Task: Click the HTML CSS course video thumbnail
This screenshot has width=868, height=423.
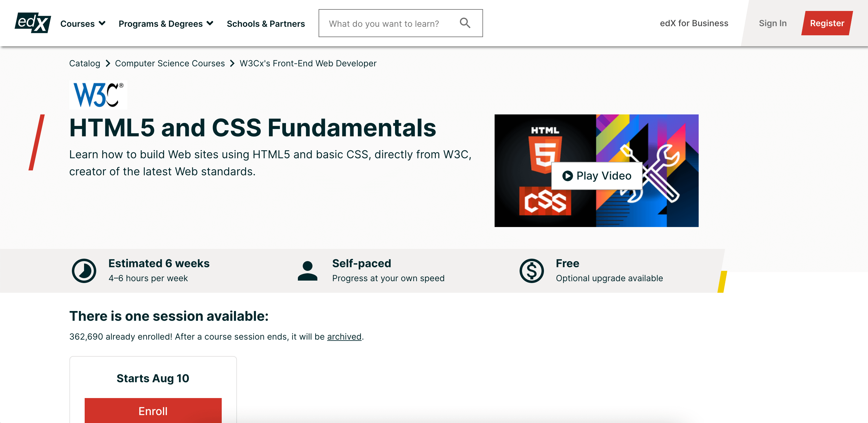Action: (x=596, y=171)
